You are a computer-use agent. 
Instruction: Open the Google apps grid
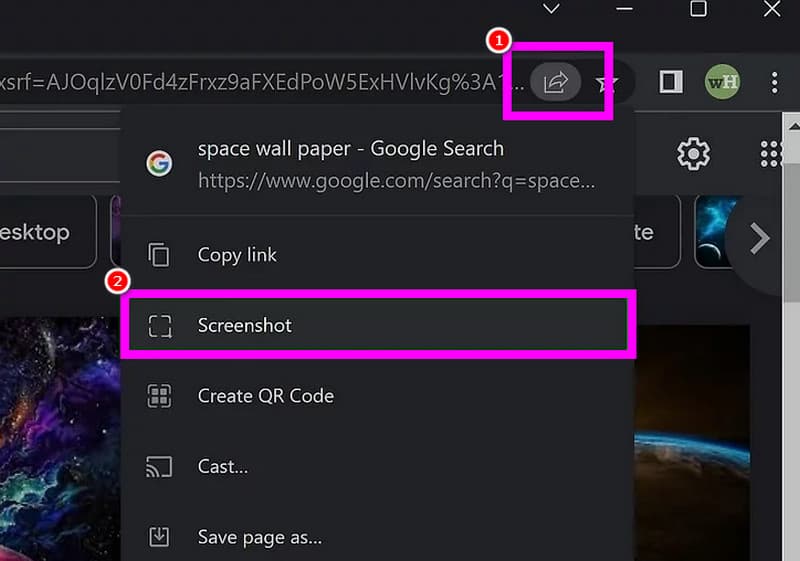point(770,154)
